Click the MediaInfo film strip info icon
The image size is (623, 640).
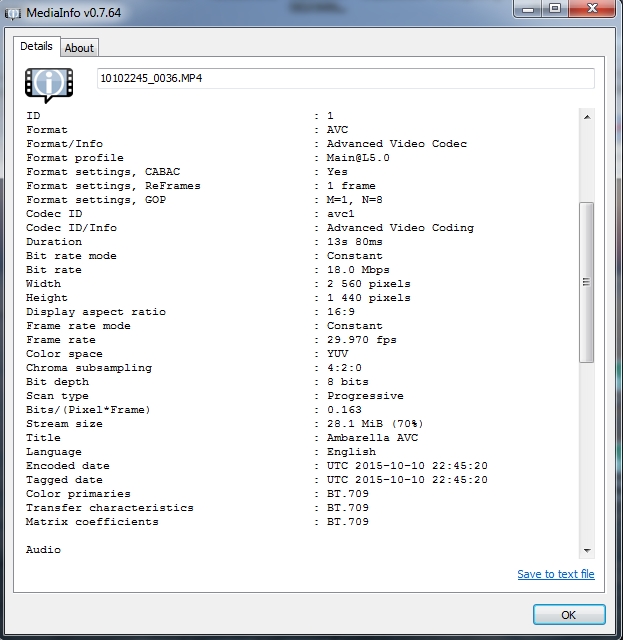coord(49,84)
